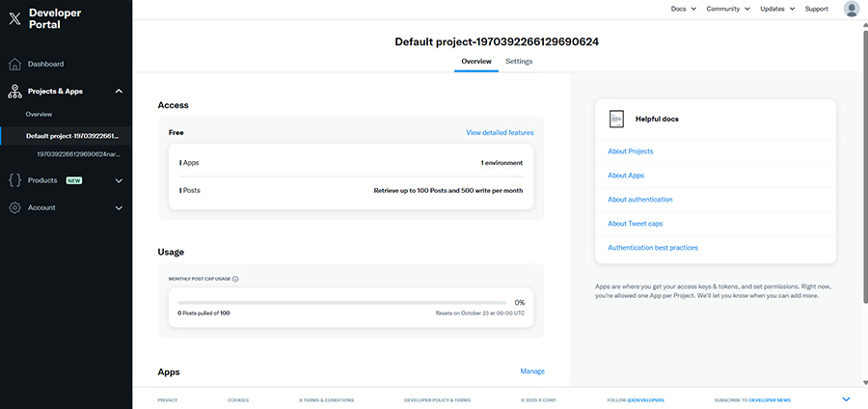Image resolution: width=868 pixels, height=409 pixels.
Task: Click Projects & Apps hierarchy icon
Action: pos(14,92)
